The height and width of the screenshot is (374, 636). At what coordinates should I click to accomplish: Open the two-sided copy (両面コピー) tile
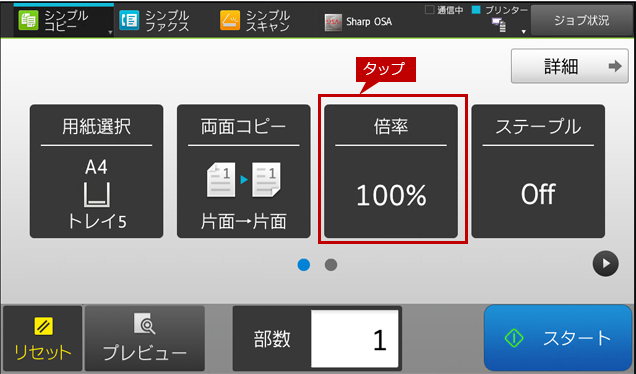(x=243, y=171)
